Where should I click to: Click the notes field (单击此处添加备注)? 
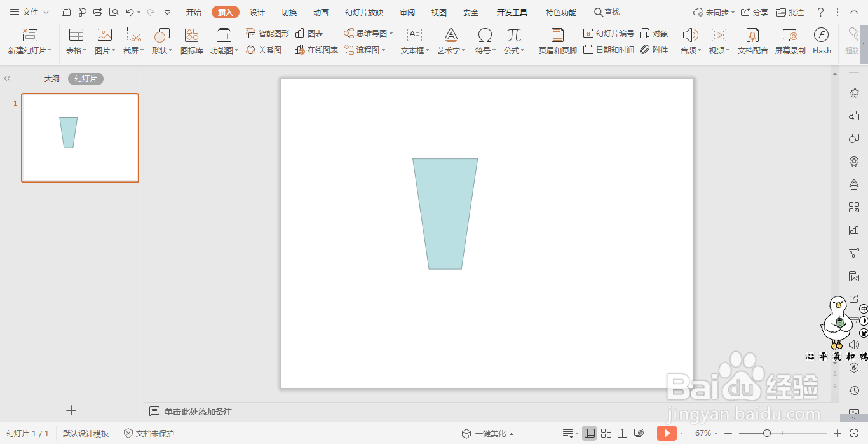[x=198, y=412]
